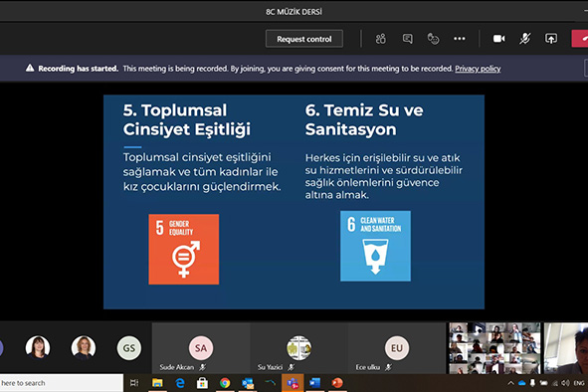The width and height of the screenshot is (588, 392).
Task: Click Ece ulku's muted microphone indicator
Action: tap(388, 367)
